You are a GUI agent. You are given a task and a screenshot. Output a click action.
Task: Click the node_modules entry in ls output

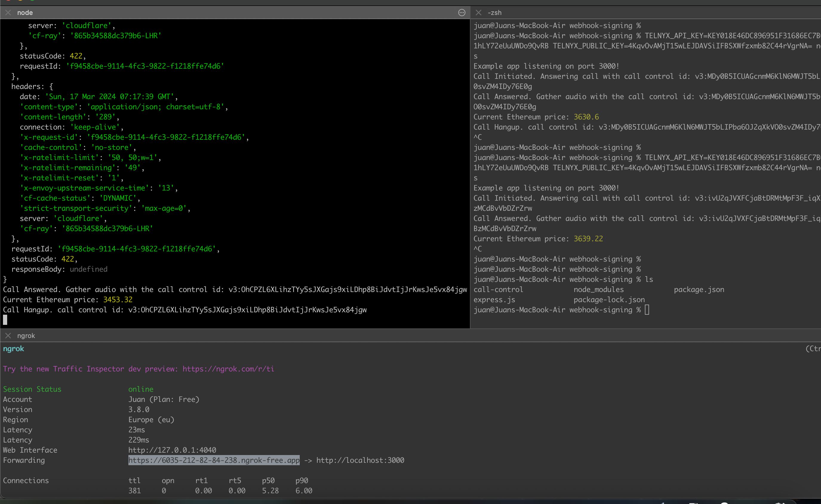pos(598,289)
